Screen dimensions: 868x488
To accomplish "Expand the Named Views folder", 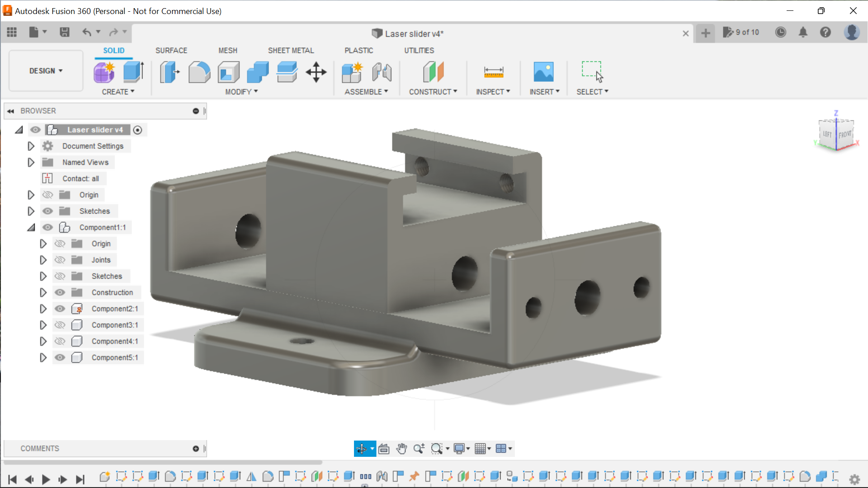I will [x=31, y=163].
